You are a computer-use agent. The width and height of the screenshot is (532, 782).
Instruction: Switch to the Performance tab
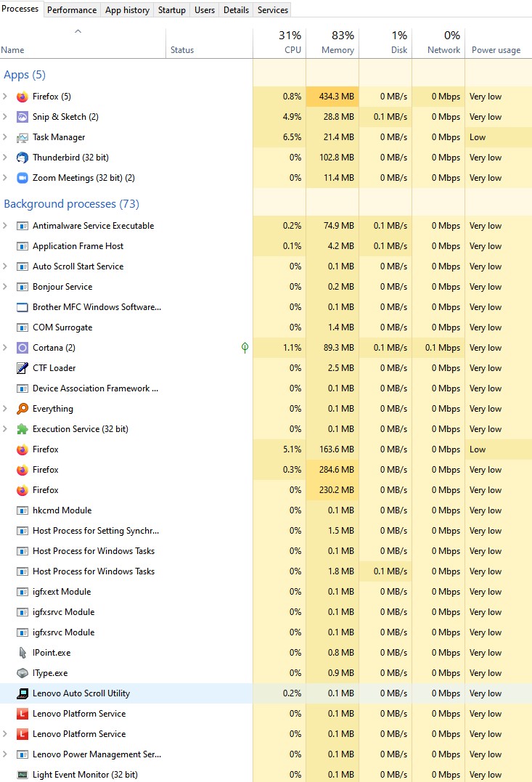72,9
